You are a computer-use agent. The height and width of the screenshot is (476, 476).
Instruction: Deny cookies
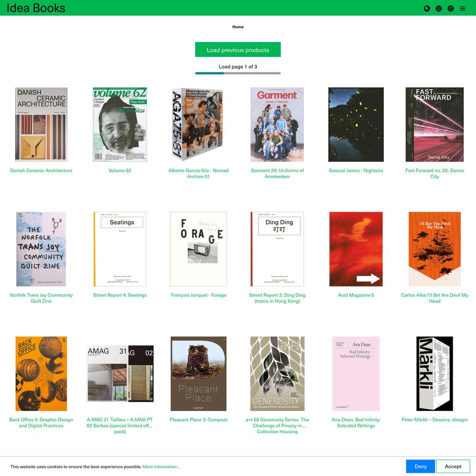coord(420,466)
